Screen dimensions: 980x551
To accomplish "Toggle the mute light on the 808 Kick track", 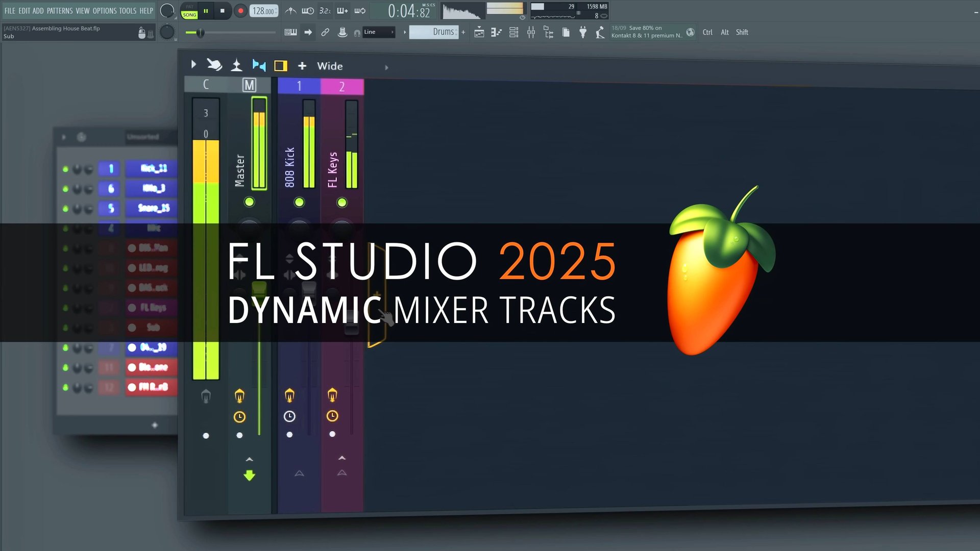I will [x=299, y=202].
